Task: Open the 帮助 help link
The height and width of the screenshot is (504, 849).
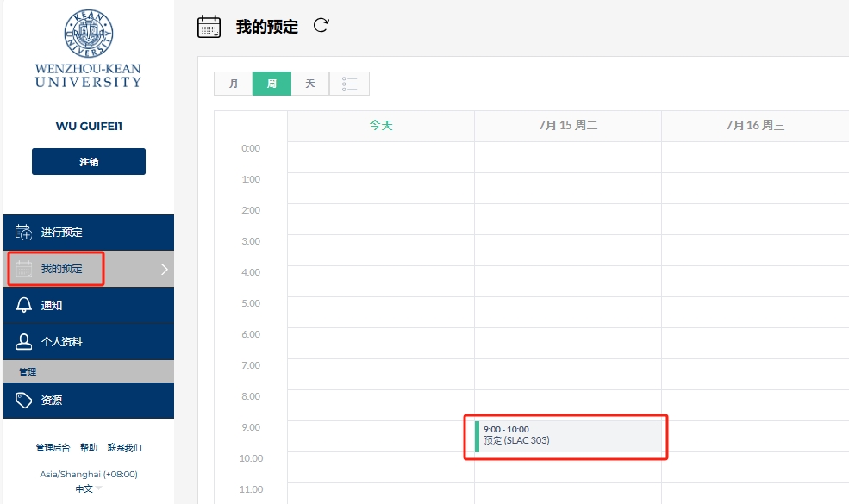Action: (x=89, y=448)
